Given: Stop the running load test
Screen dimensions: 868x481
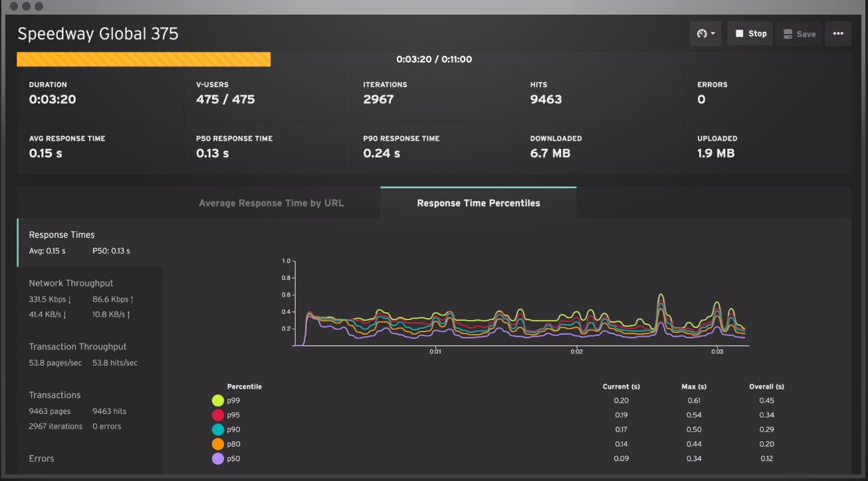Looking at the screenshot, I should pos(750,34).
